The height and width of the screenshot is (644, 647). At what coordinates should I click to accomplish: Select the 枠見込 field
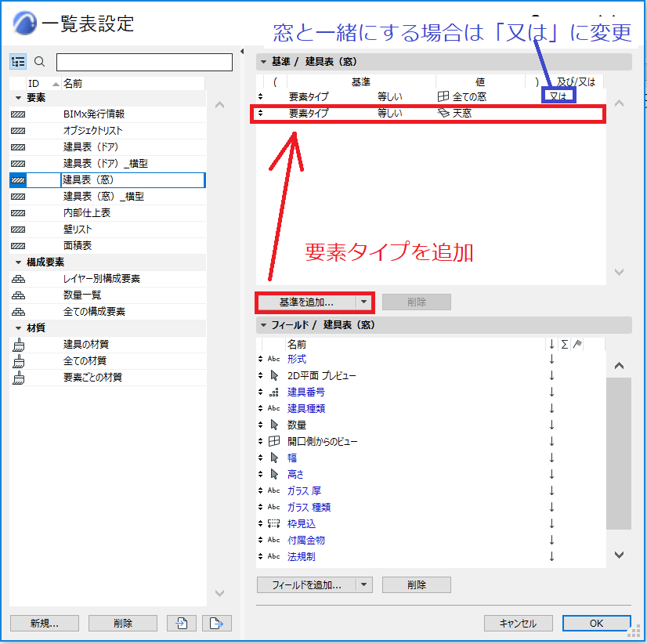(302, 524)
